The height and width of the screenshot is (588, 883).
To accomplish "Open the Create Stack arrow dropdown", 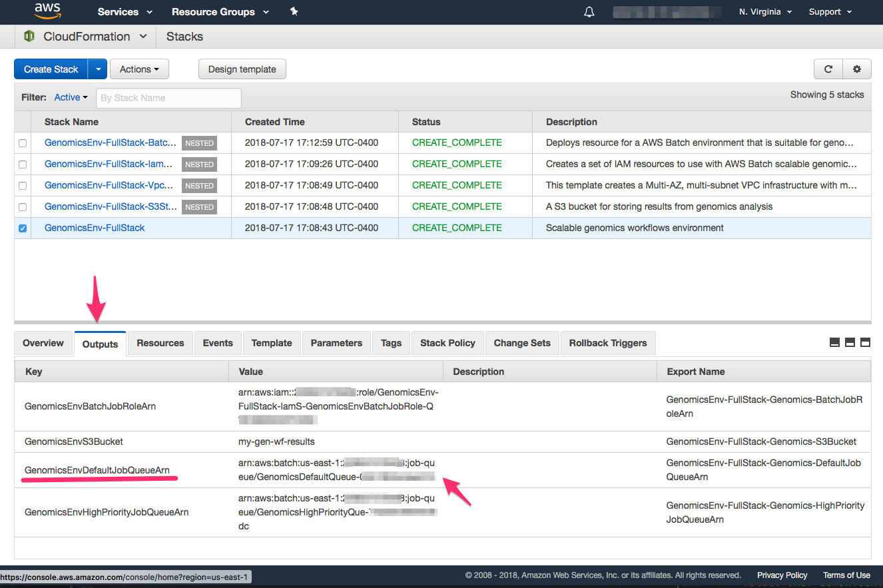I will click(x=98, y=69).
